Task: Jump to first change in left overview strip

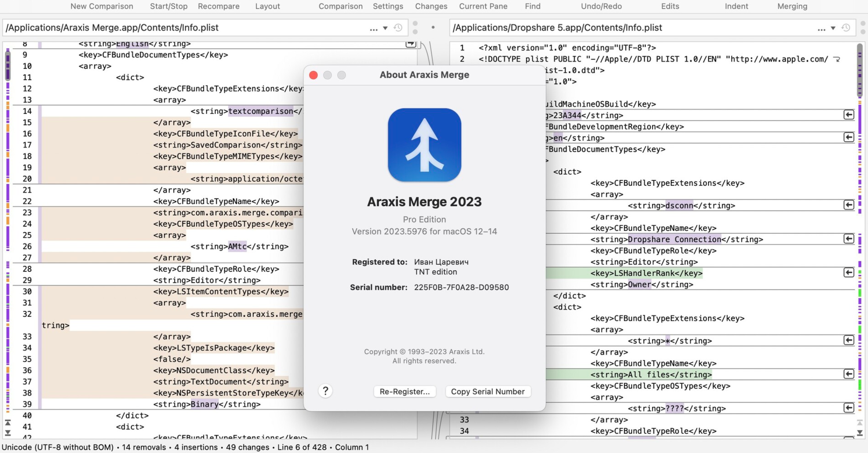Action: click(x=8, y=423)
